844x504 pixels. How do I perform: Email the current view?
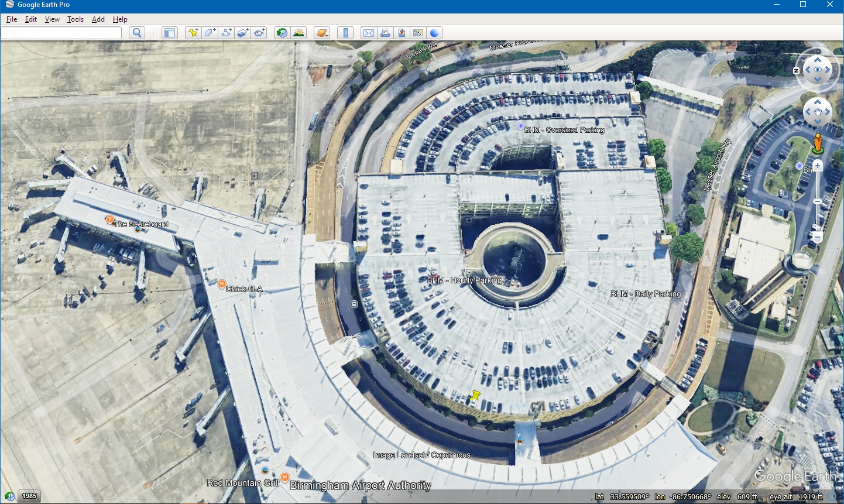(x=368, y=33)
